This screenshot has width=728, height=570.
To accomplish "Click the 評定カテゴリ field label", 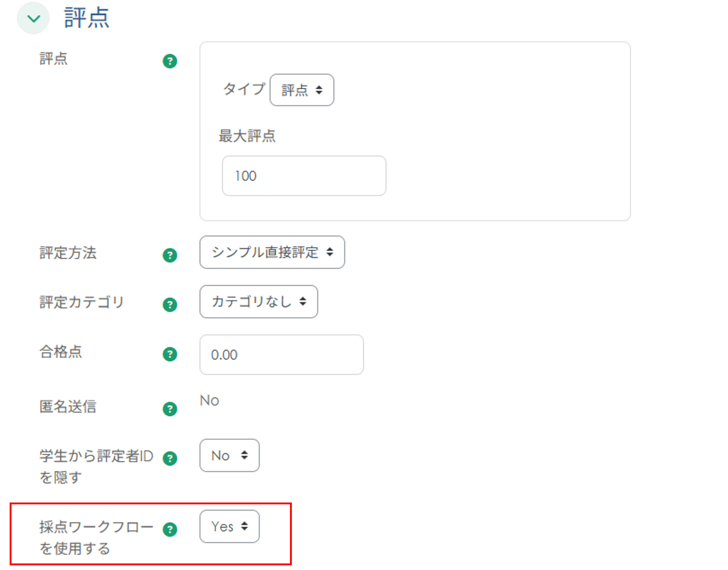I will (x=82, y=302).
